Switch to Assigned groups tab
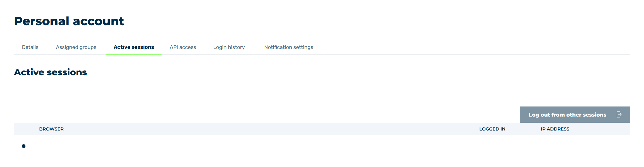644x167 pixels. [76, 47]
